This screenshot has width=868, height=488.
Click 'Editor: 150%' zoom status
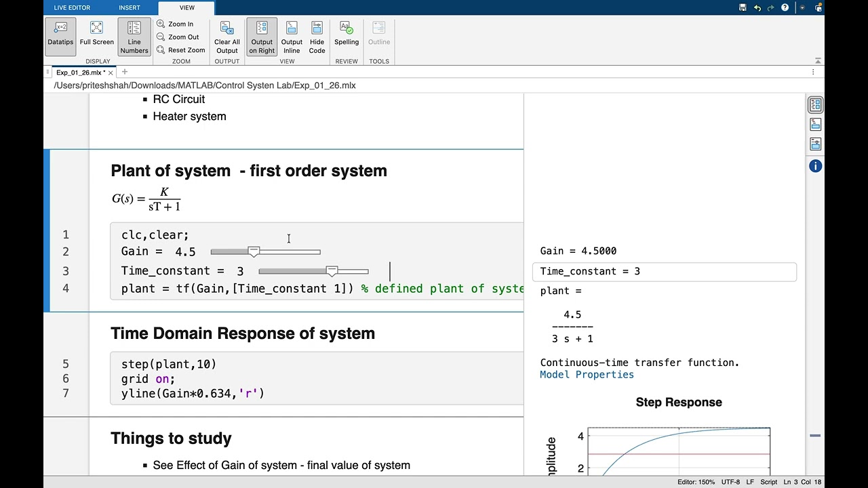coord(696,482)
